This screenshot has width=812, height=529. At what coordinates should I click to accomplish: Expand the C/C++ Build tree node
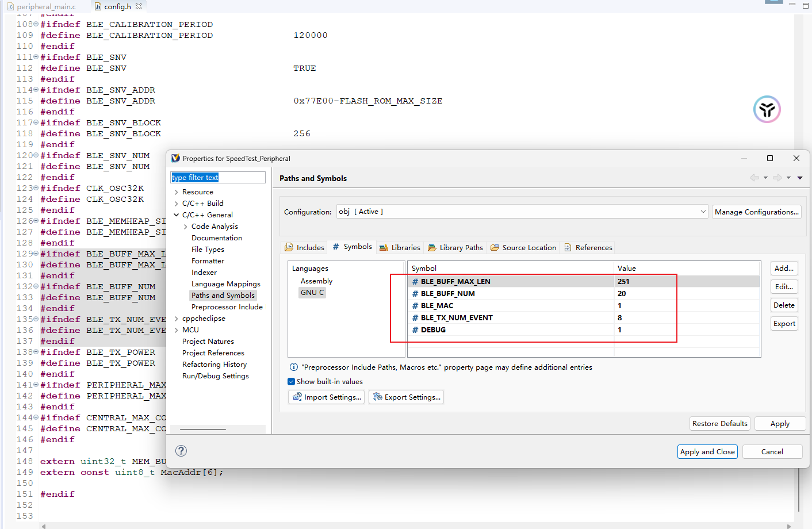tap(176, 204)
